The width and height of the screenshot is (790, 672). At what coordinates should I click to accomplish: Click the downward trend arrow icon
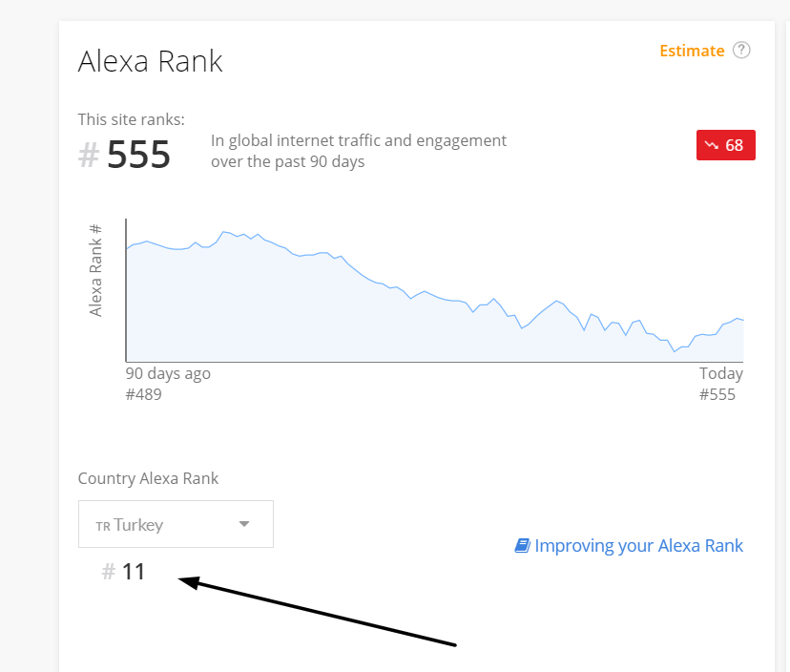(x=712, y=145)
